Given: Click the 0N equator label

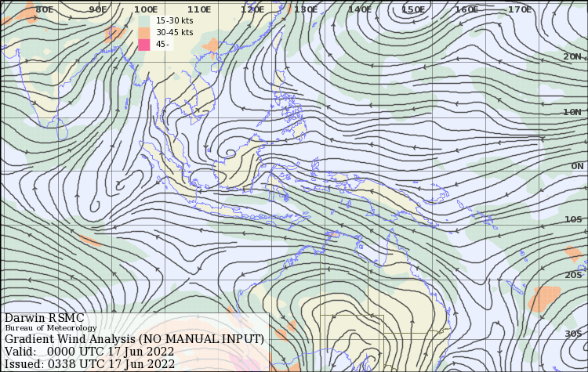Looking at the screenshot, I should pos(577,166).
